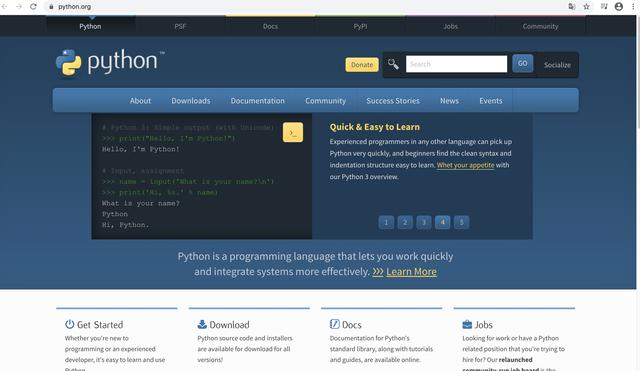This screenshot has height=371, width=640.
Task: Show slide 1 of the code carousel
Action: click(386, 222)
